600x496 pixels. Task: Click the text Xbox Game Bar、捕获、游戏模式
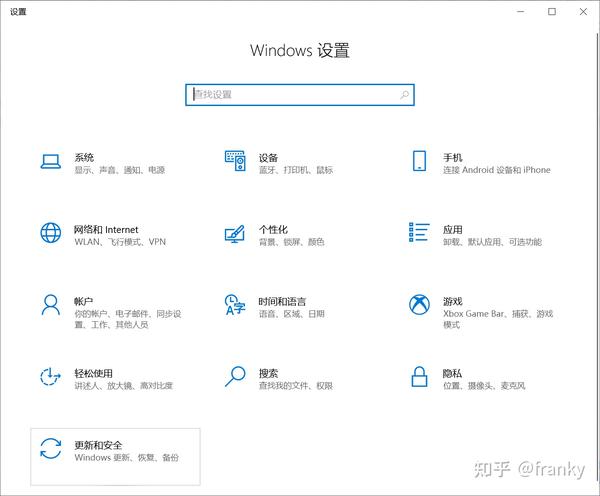point(498,319)
